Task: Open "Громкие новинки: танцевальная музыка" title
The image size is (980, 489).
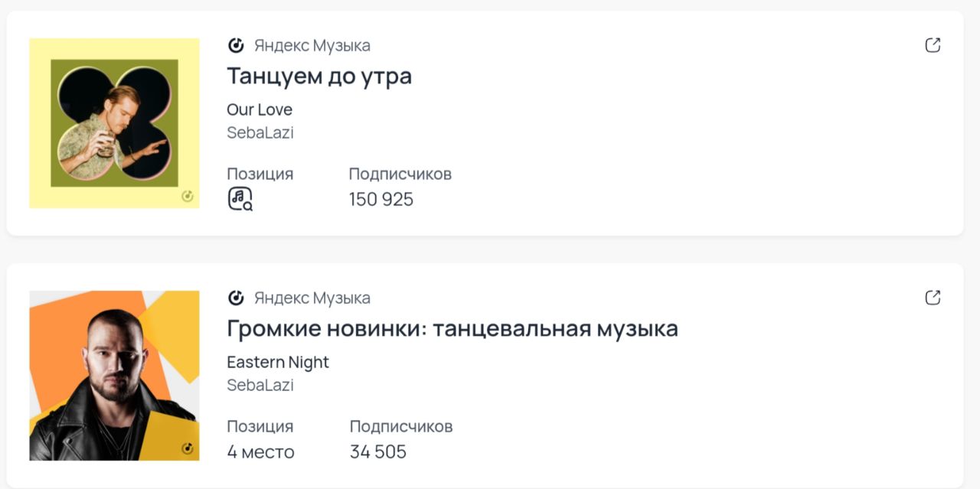Action: pos(452,329)
